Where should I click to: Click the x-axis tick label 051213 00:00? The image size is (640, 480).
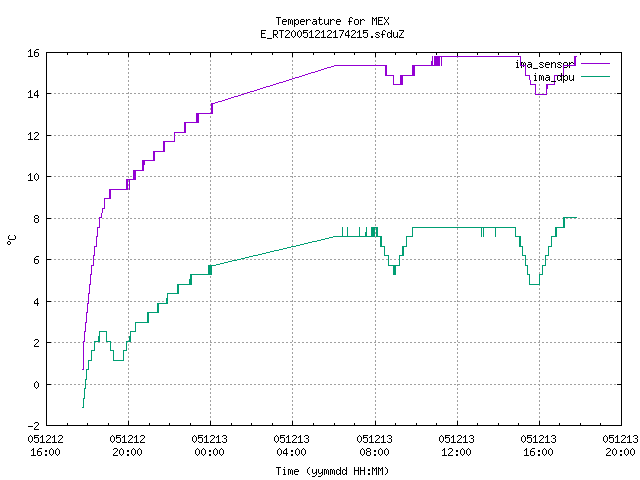pyautogui.click(x=210, y=446)
